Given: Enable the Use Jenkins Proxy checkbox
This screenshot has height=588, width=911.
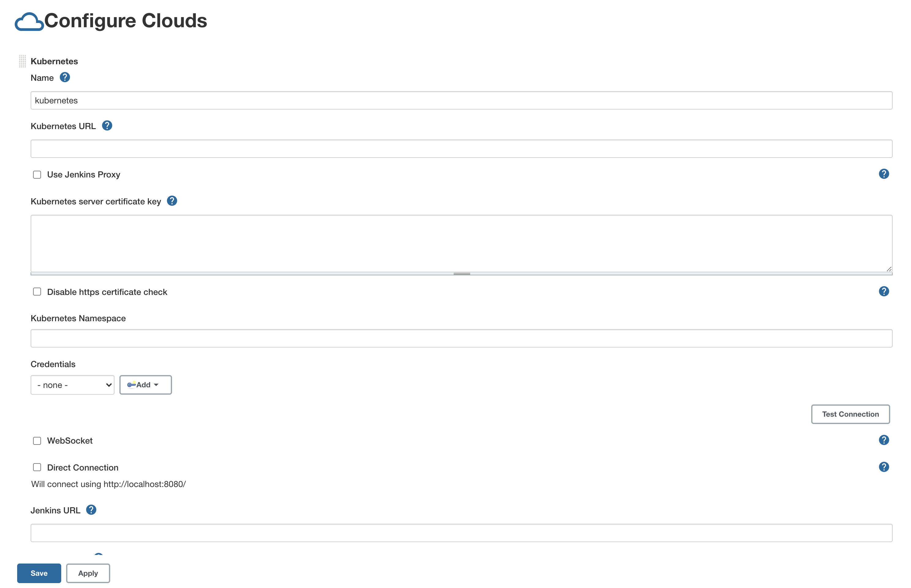Looking at the screenshot, I should [37, 174].
